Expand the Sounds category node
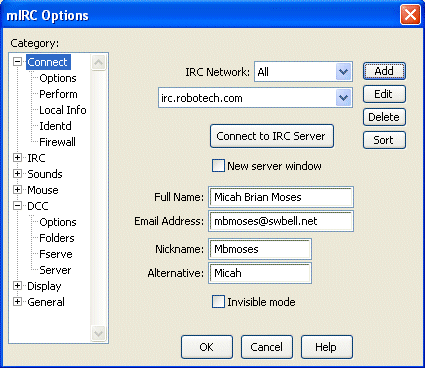Viewport: 425px width, 368px height. pyautogui.click(x=17, y=174)
